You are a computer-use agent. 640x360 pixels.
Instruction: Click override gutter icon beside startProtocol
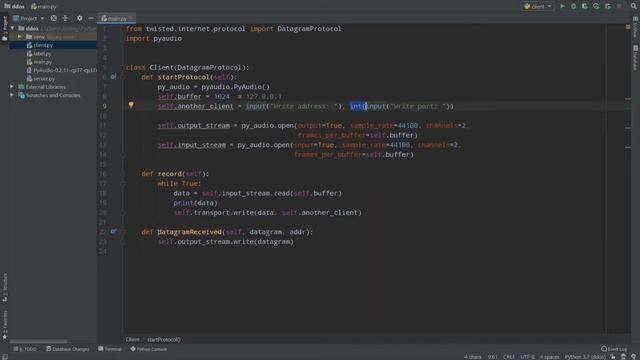(113, 77)
